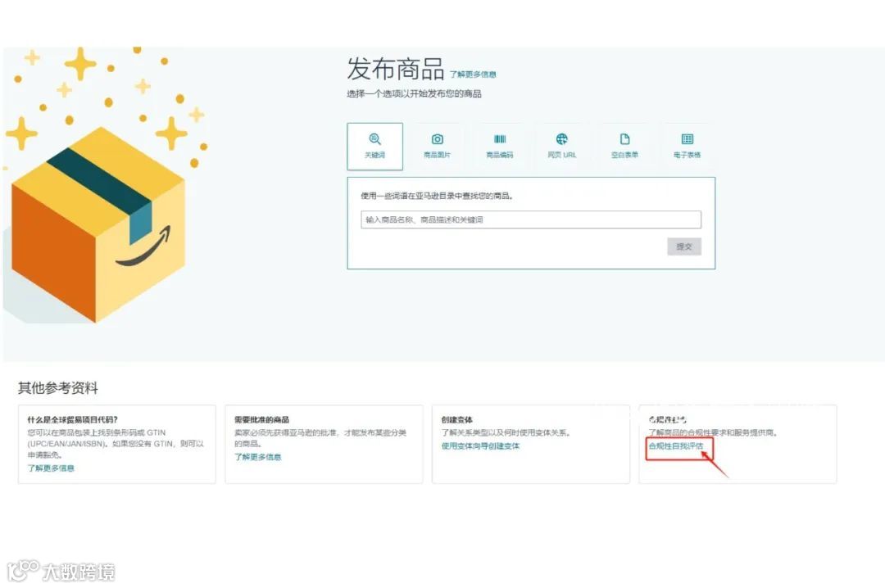Screen dimensions: 885x588
Task: Click the 需要批准的商品 card heading
Action: 262,420
